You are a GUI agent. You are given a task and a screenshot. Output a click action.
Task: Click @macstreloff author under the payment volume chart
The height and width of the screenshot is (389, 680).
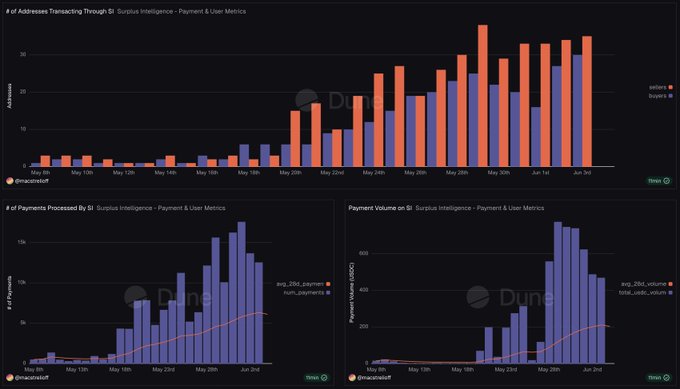pos(374,378)
